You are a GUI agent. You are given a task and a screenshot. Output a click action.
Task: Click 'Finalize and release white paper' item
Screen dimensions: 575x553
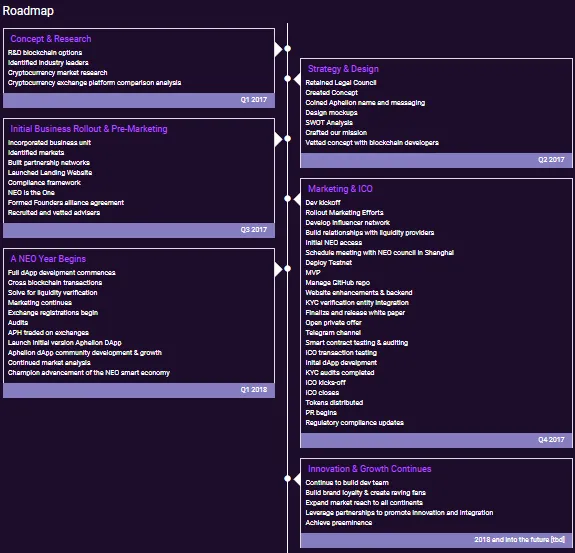[355, 313]
